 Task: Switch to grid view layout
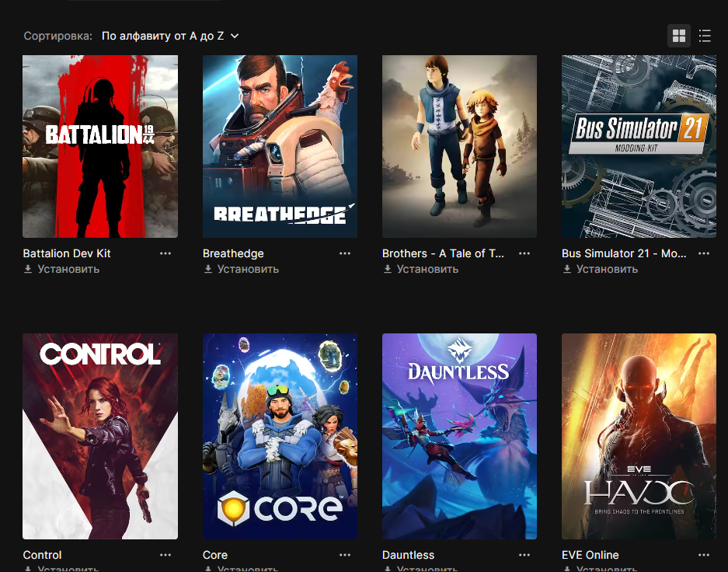click(x=679, y=36)
